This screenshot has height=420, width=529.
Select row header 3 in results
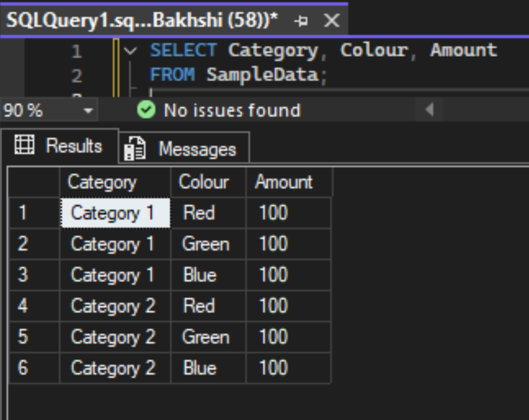34,275
